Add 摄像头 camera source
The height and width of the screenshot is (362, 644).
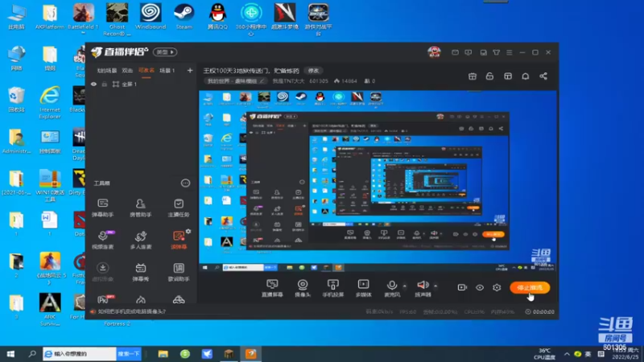(303, 288)
